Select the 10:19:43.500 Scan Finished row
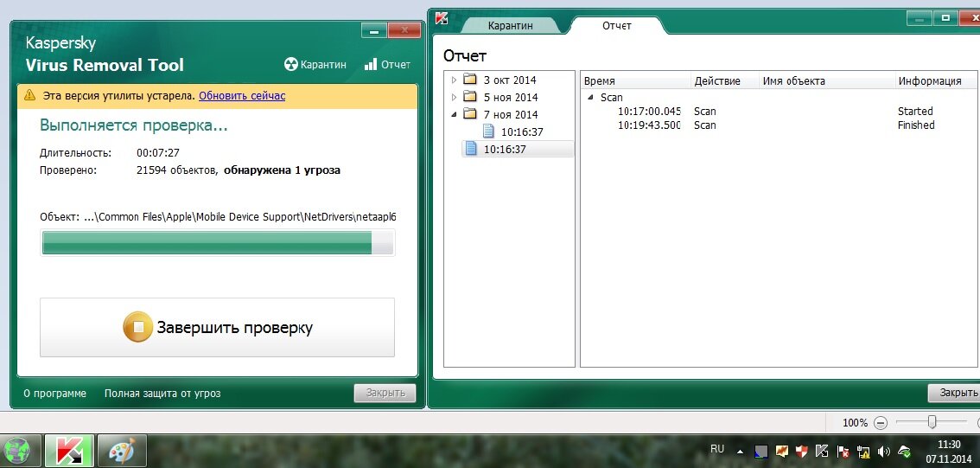 click(780, 125)
